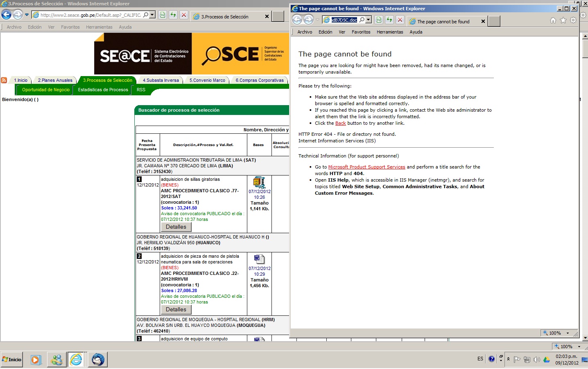The width and height of the screenshot is (588, 369).
Task: Click the help icon in system tray
Action: tap(491, 359)
